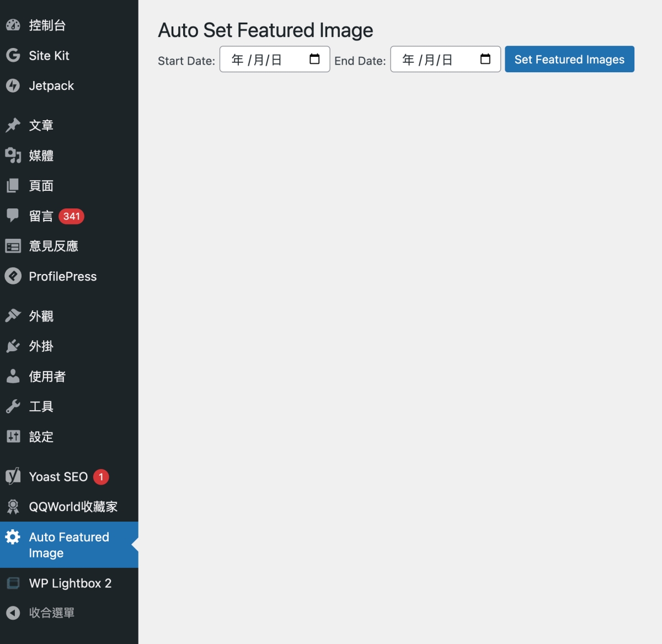This screenshot has height=644, width=662.
Task: Collapse the admin menu via 收合選單
Action: pyautogui.click(x=51, y=613)
